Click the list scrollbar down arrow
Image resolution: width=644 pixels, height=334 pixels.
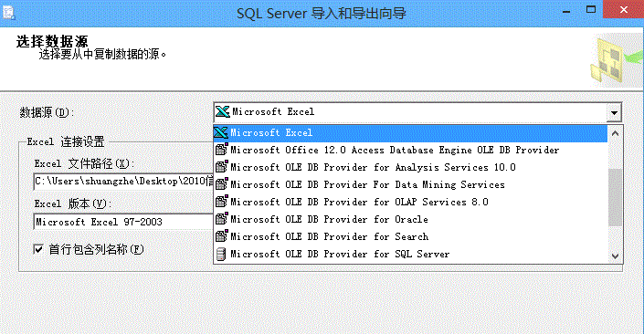616,256
